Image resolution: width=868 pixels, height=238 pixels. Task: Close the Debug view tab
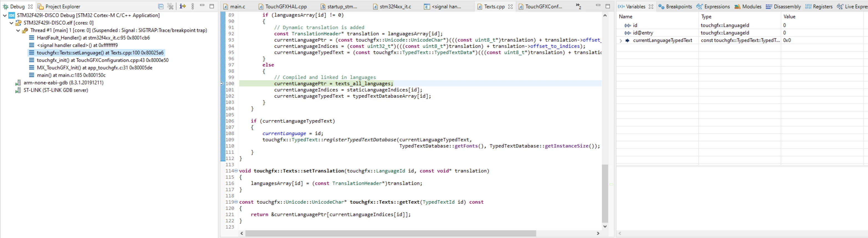30,6
